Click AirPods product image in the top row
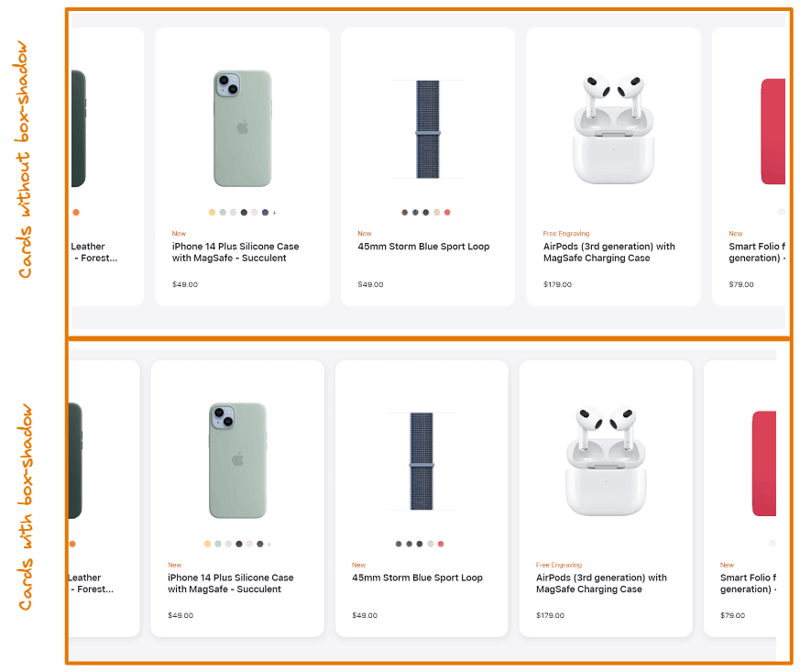Image resolution: width=800 pixels, height=672 pixels. coord(613,128)
